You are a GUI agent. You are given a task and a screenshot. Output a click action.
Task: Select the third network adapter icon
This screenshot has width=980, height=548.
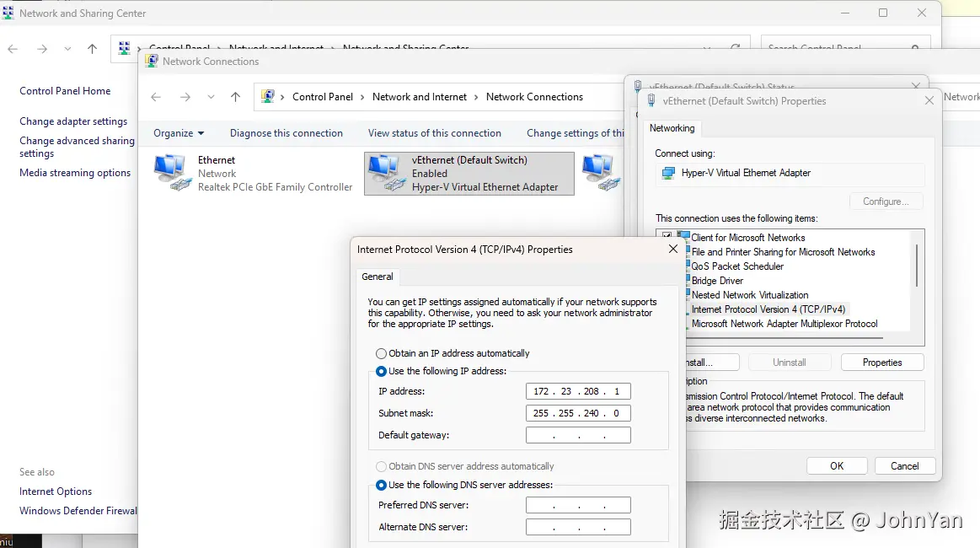[x=602, y=173]
